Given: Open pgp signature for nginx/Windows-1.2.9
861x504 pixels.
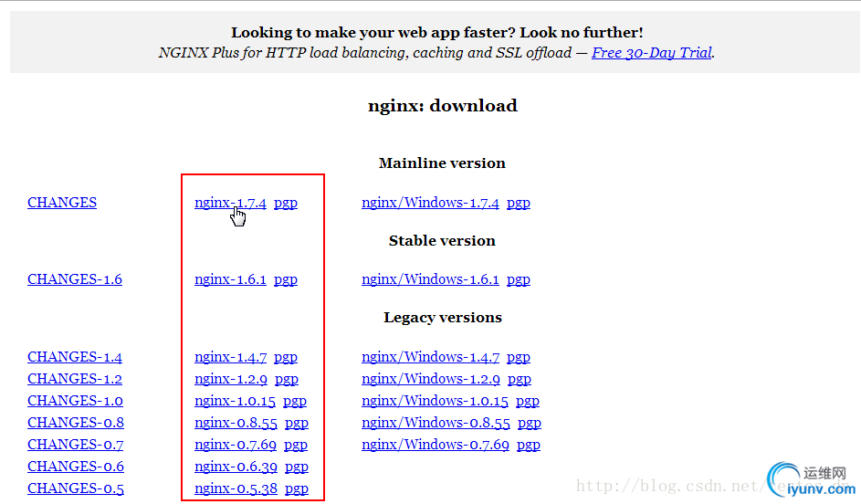Looking at the screenshot, I should (520, 380).
